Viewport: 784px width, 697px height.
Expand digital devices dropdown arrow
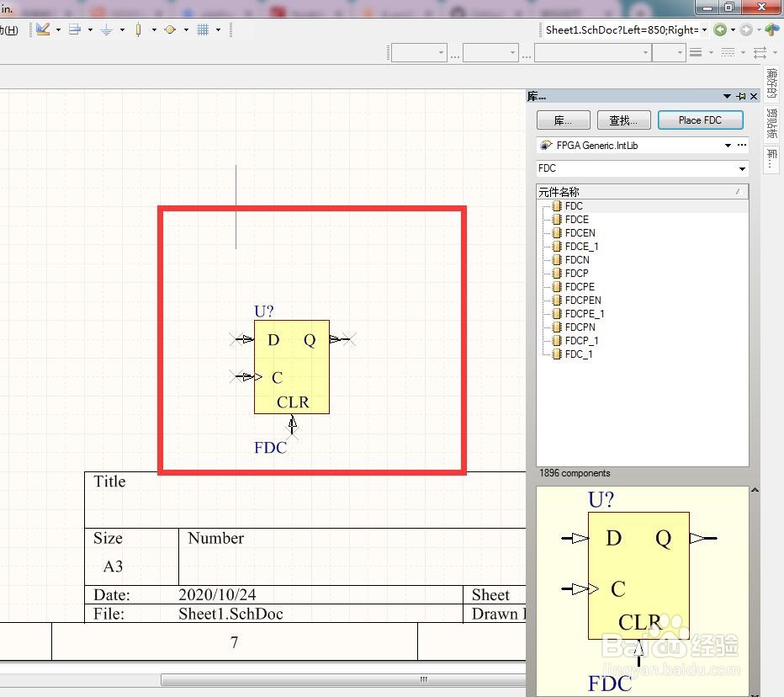(x=154, y=30)
